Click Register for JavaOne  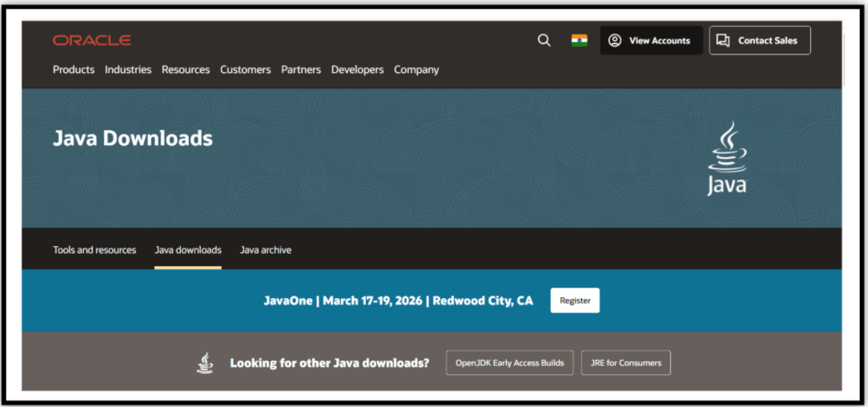575,300
